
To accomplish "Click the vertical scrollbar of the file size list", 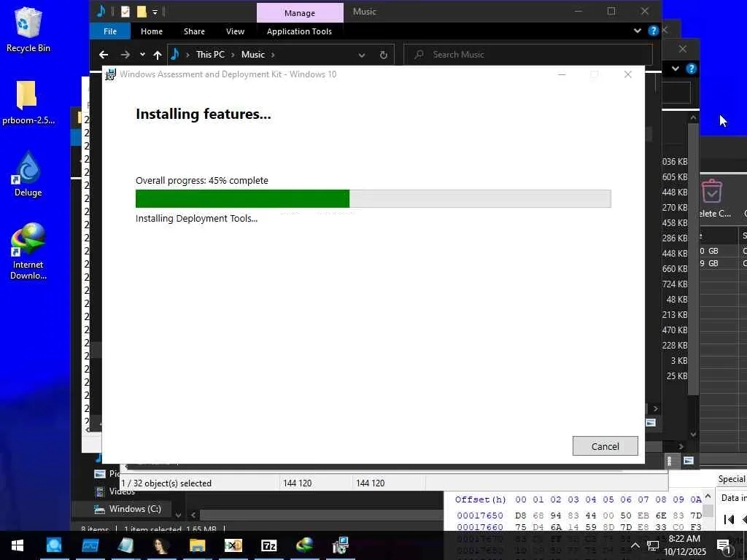I will [693, 260].
